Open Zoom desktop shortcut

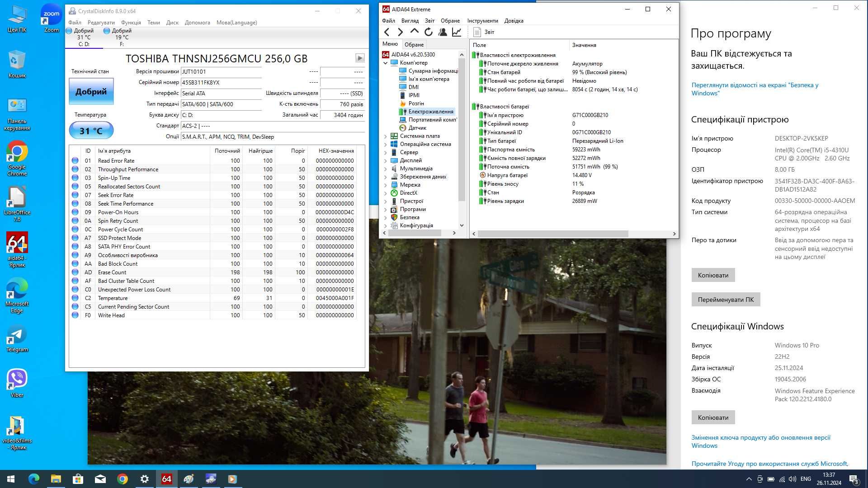point(52,19)
